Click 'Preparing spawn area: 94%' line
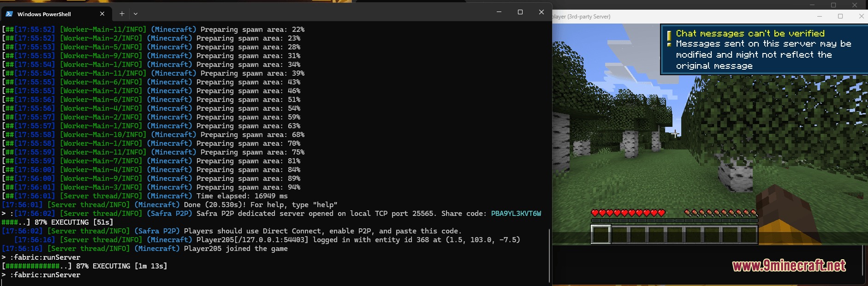 (x=151, y=187)
